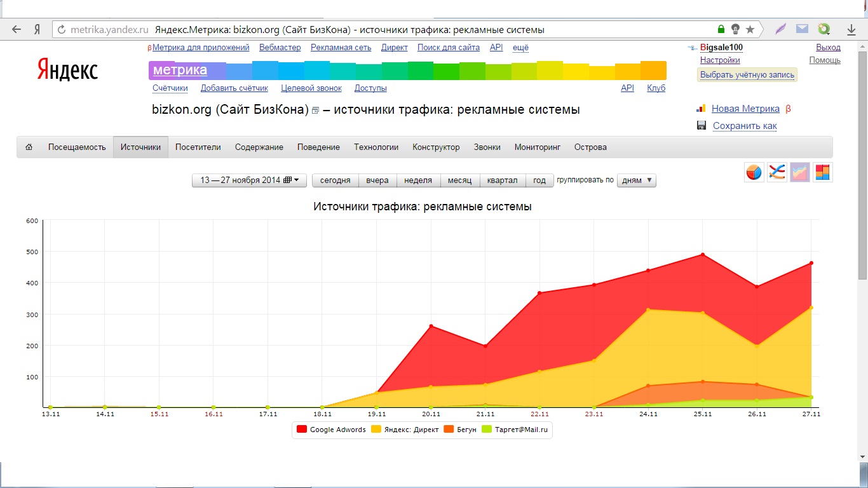Click the red Google Adwords legend swatch
Screen dimensions: 868x488
(302, 430)
